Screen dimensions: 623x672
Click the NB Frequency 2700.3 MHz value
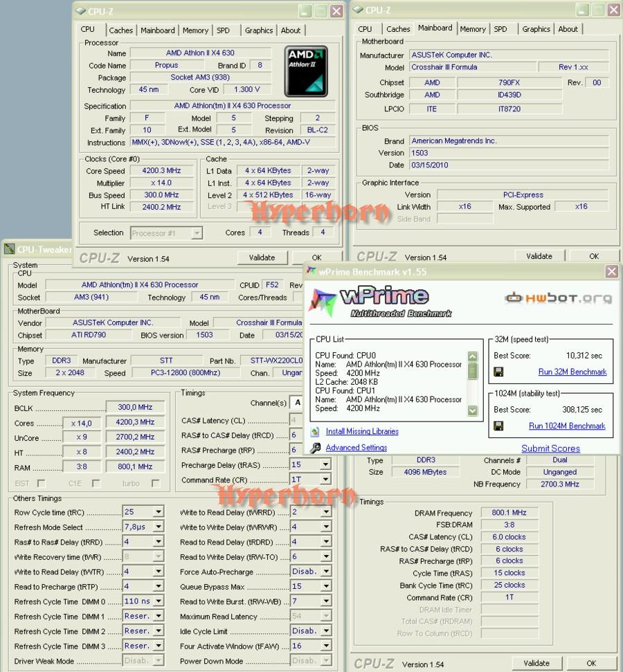click(x=559, y=484)
